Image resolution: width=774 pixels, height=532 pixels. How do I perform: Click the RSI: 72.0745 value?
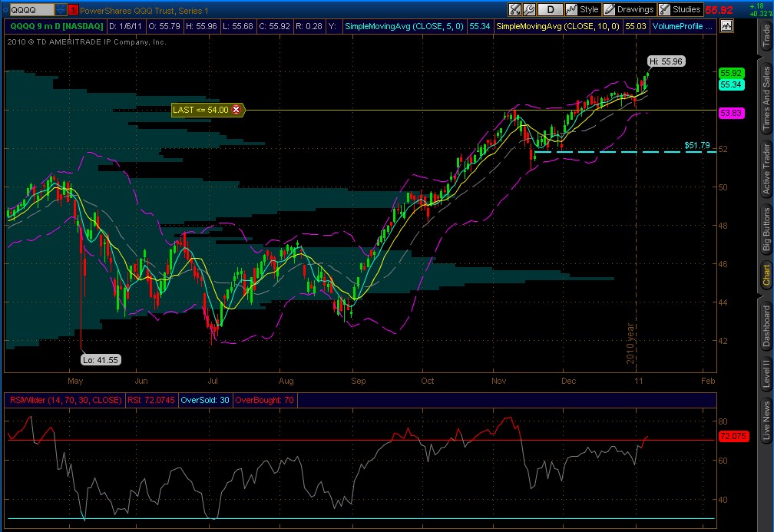pyautogui.click(x=151, y=400)
